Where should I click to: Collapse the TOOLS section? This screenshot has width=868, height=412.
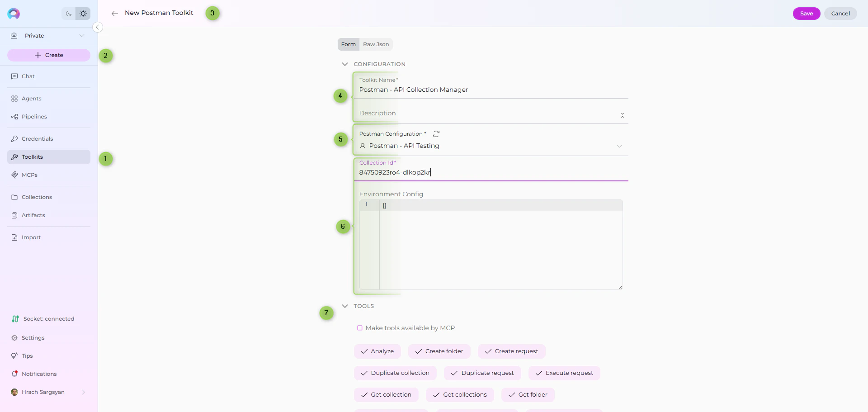tap(345, 306)
